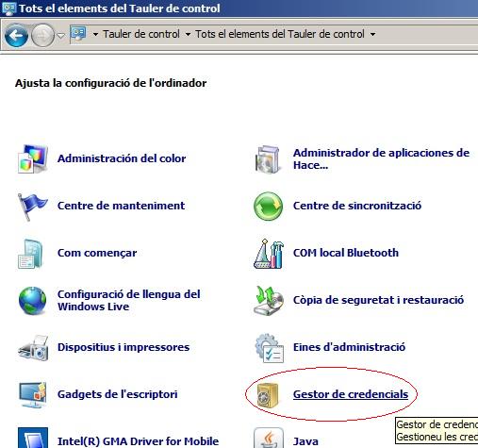Open COM local Bluetooth link

346,253
